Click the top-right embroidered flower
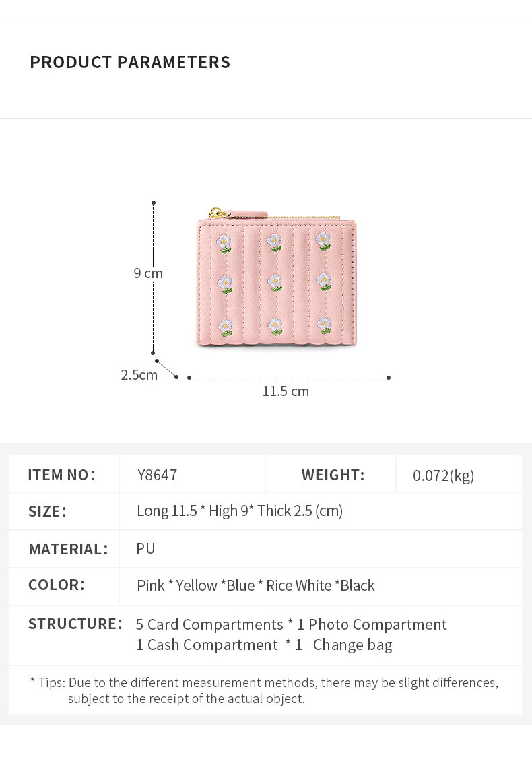The image size is (532, 757). coord(323,241)
